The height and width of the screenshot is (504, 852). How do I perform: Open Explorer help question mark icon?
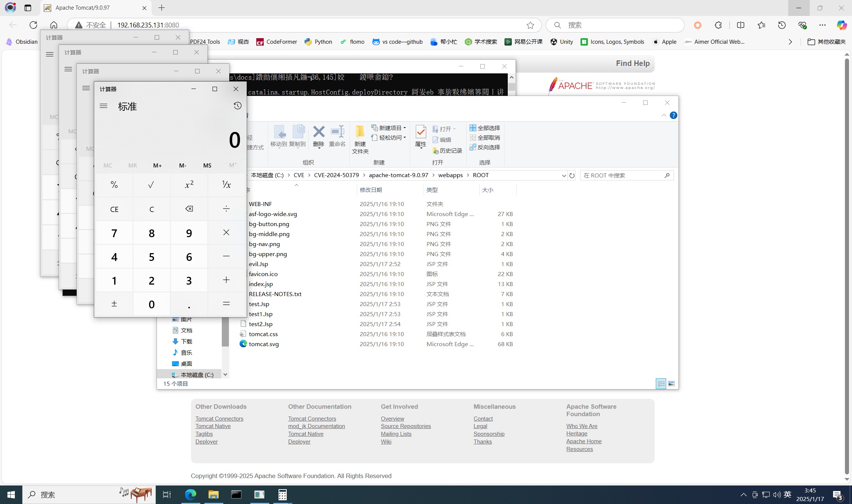click(673, 115)
